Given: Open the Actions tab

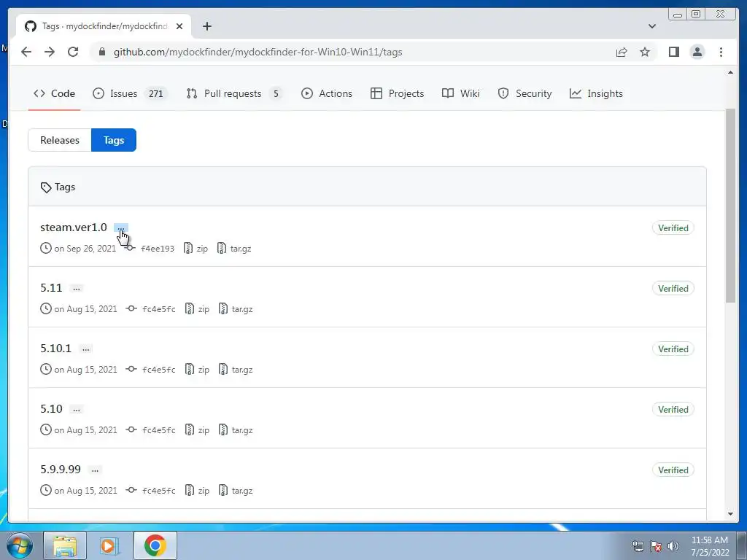Looking at the screenshot, I should tap(327, 94).
